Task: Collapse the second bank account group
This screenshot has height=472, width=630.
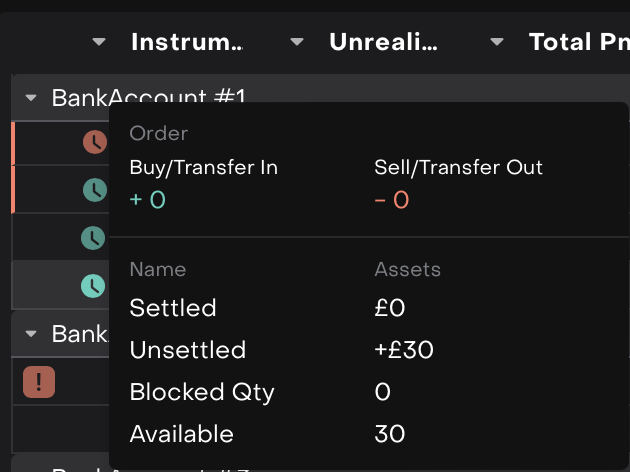Action: (31, 333)
